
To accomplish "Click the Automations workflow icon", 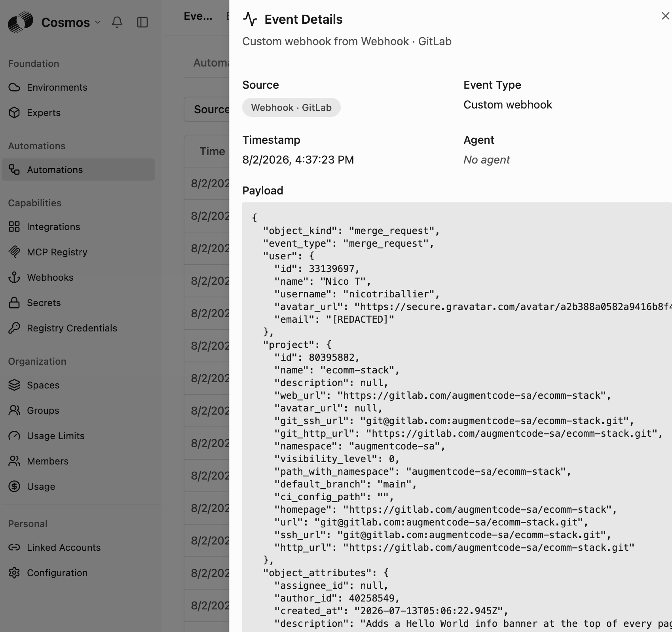I will point(14,170).
